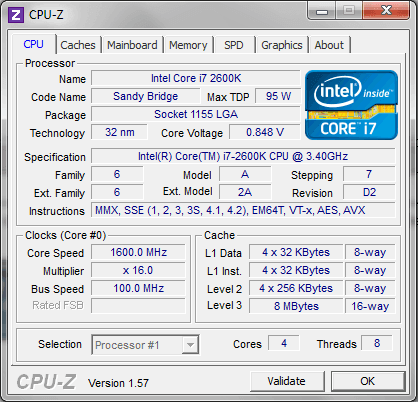Screen dimensions: 418x402
Task: Click the OK button
Action: (368, 381)
